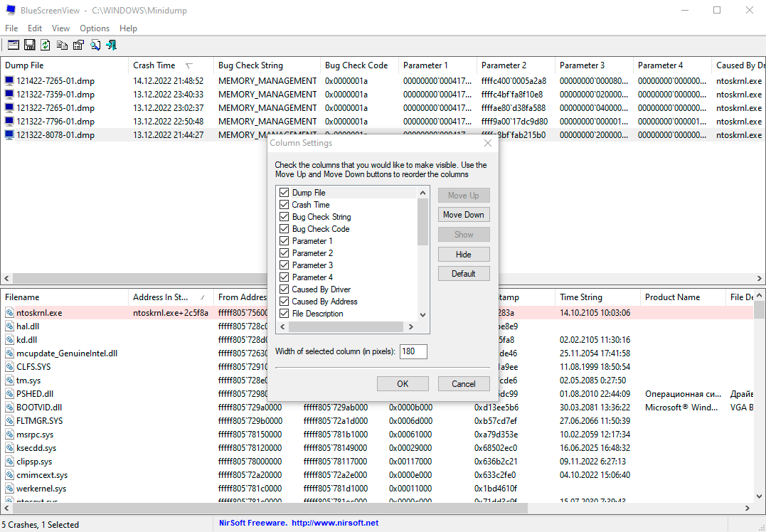Click the file icon next to hal.dll
The width and height of the screenshot is (766, 532).
[9, 326]
